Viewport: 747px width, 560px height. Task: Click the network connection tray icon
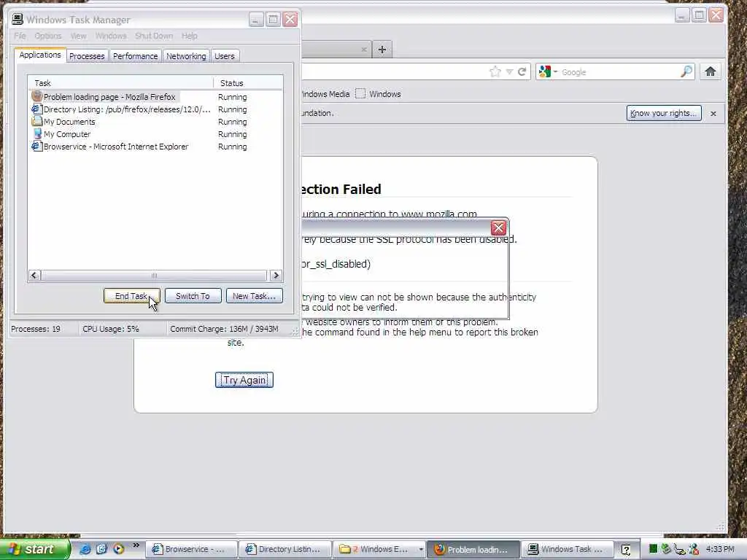click(x=680, y=549)
